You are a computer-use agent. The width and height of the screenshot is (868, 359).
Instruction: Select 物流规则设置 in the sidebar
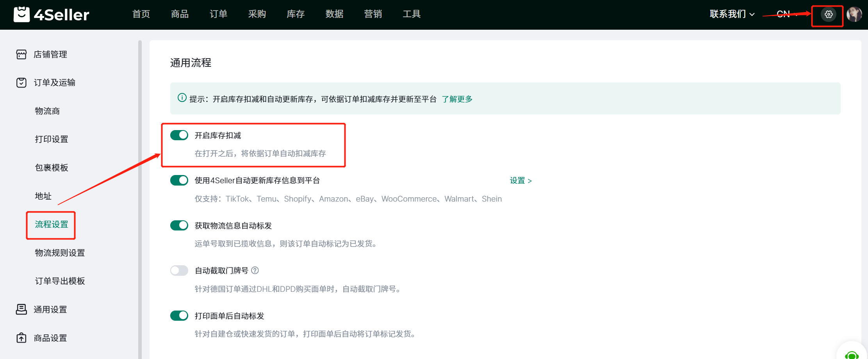pos(60,253)
